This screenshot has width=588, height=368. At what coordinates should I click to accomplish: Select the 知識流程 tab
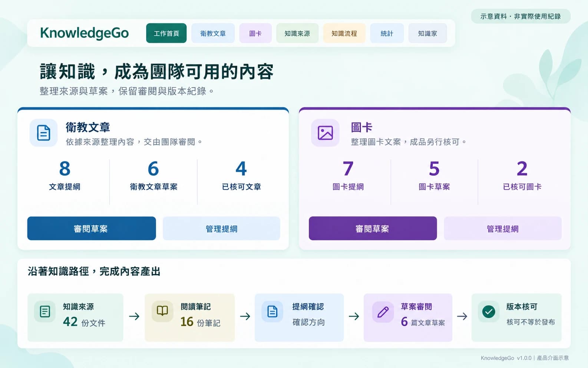(344, 33)
